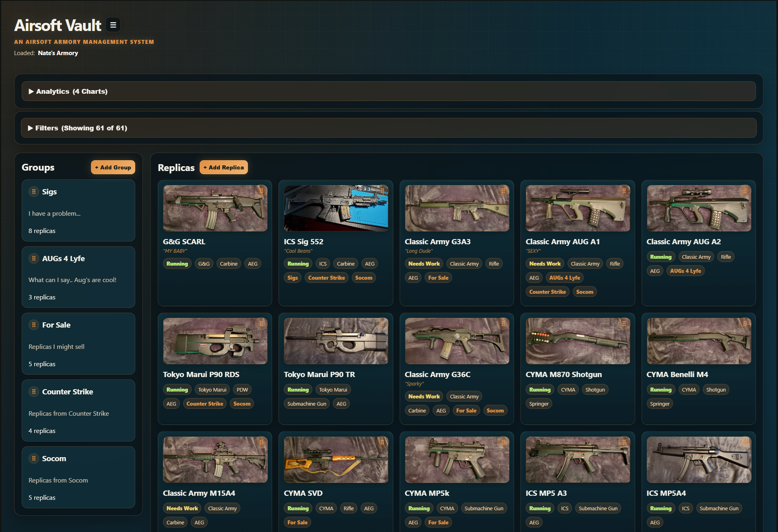Click drag handle on CYMA MP5k card

[503, 442]
